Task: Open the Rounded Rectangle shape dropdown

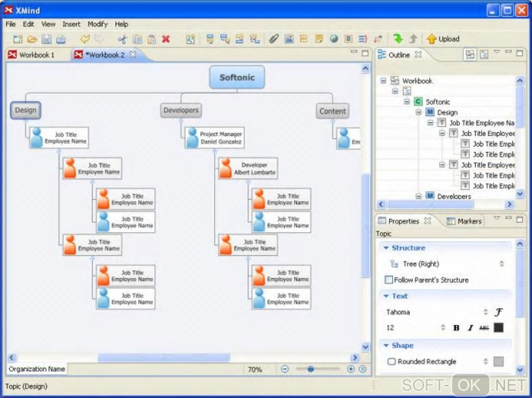Action: (486, 362)
